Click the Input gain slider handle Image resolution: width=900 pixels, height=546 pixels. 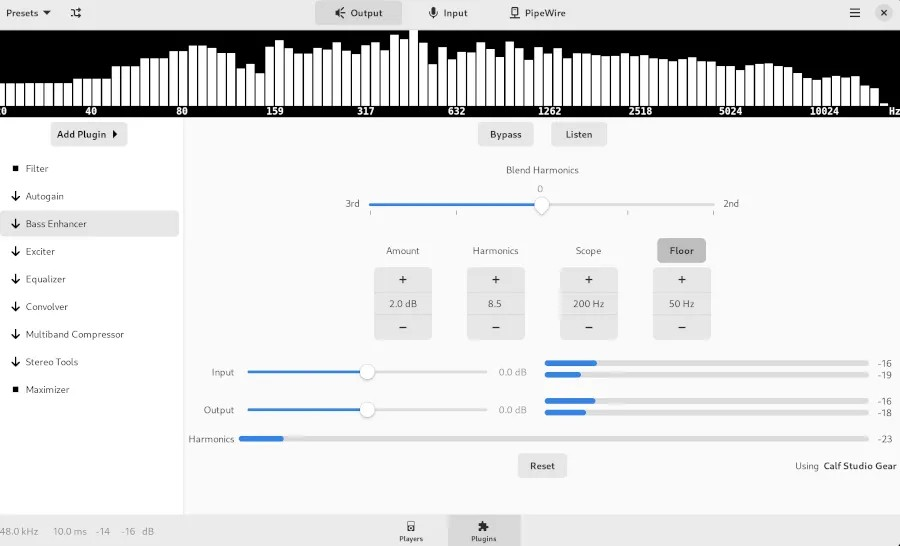point(367,372)
